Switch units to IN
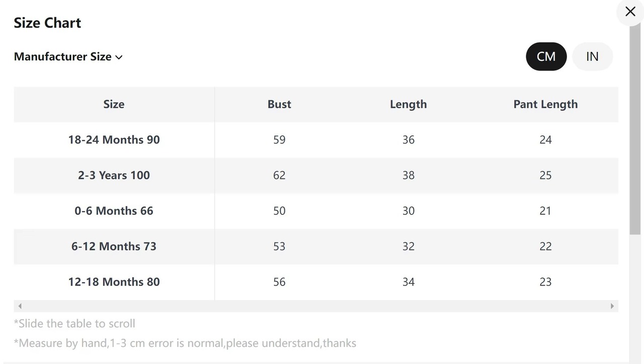The height and width of the screenshot is (364, 644). [592, 56]
